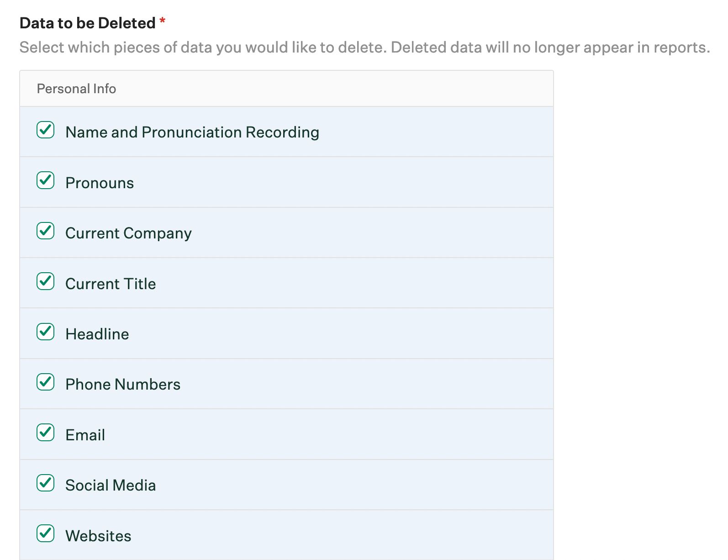728x560 pixels.
Task: Uncheck the Pronouns checkbox
Action: pyautogui.click(x=46, y=180)
